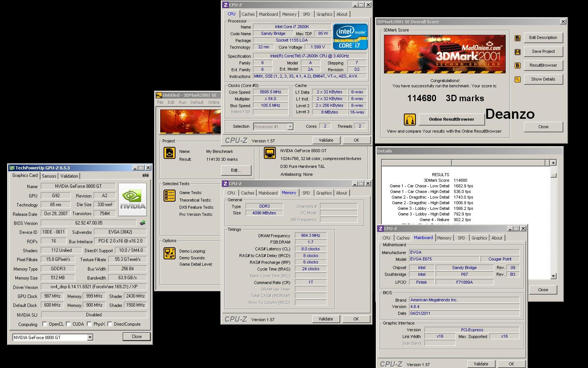
Task: Open the Graphics tab in CPU-Z Memory window
Action: coord(324,193)
